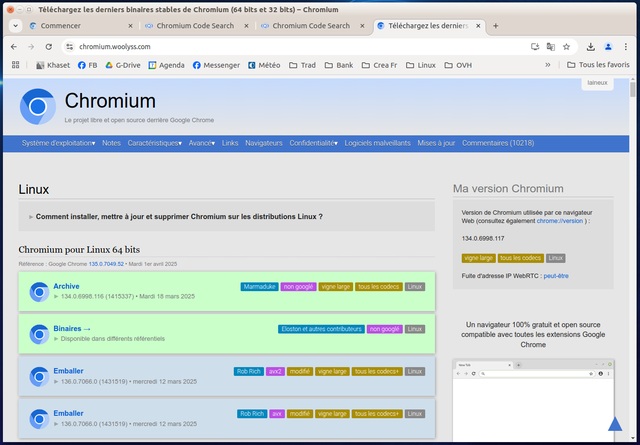Click the blue scroll-to-top triangle
The image size is (640, 445).
tap(615, 424)
